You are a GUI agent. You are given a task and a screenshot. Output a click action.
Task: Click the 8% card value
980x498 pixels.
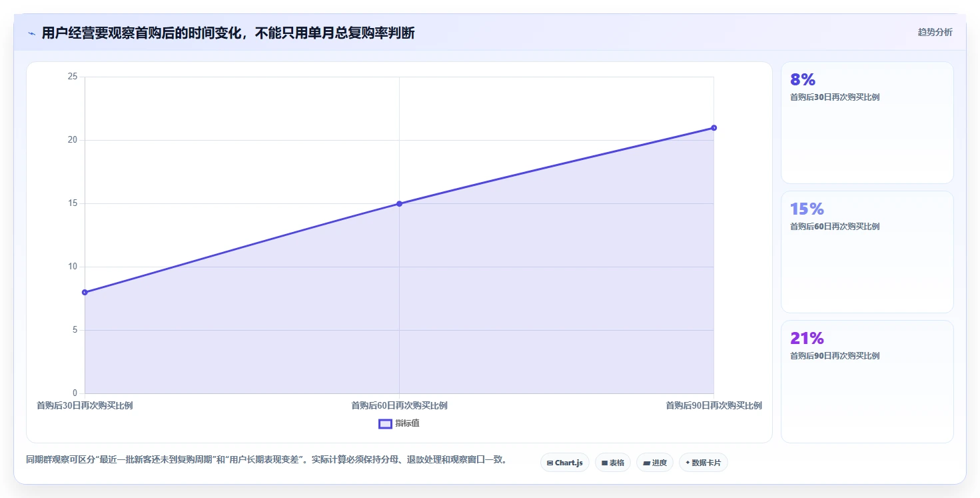coord(803,79)
